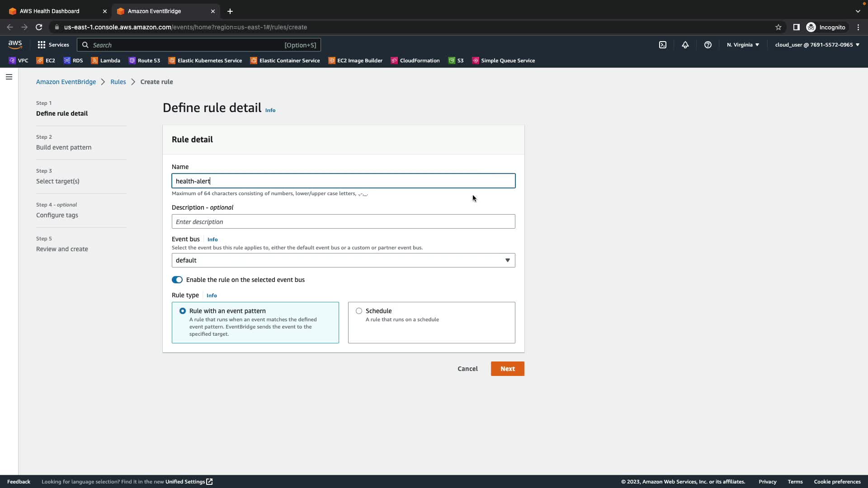The width and height of the screenshot is (868, 488).
Task: Switch to the AWS Health Dashboard tab
Action: coord(50,11)
